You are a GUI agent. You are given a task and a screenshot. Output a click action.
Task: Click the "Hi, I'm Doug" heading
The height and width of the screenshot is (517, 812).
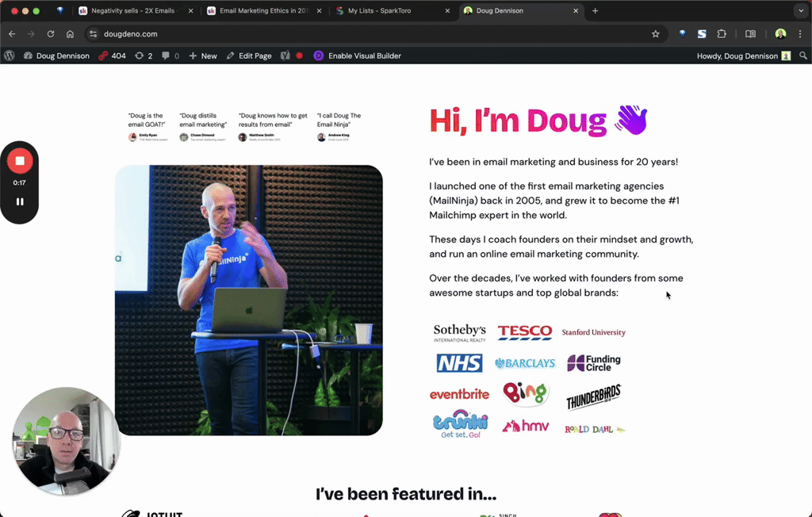pos(538,121)
